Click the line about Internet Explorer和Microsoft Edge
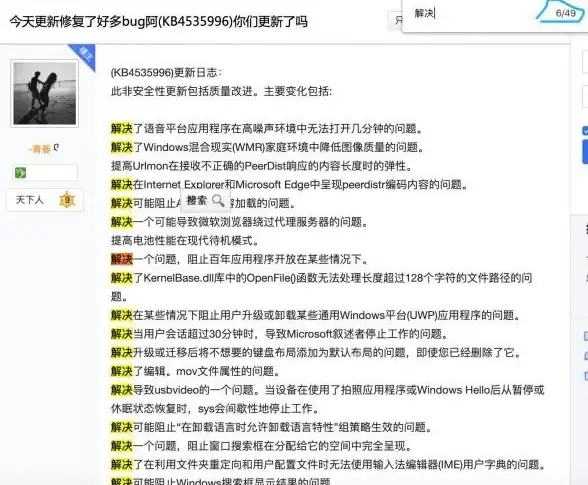The image size is (588, 485). pos(290,185)
